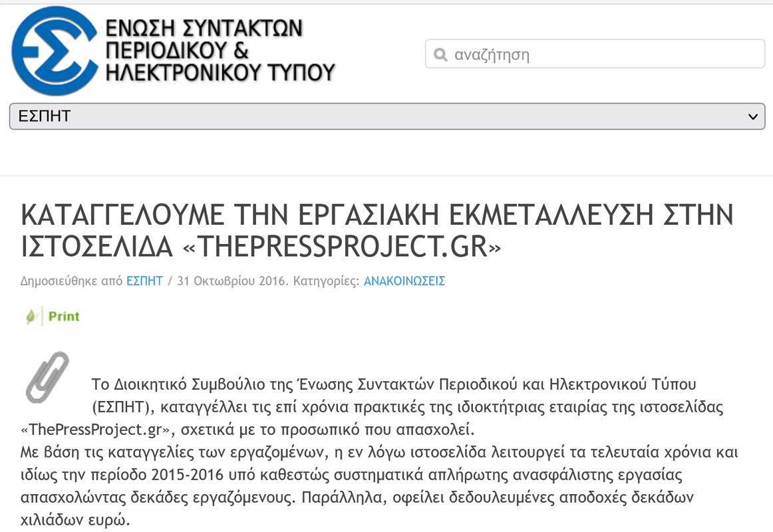
Task: Click the date 31 Οκτωβρίου 2016
Action: pyautogui.click(x=232, y=281)
